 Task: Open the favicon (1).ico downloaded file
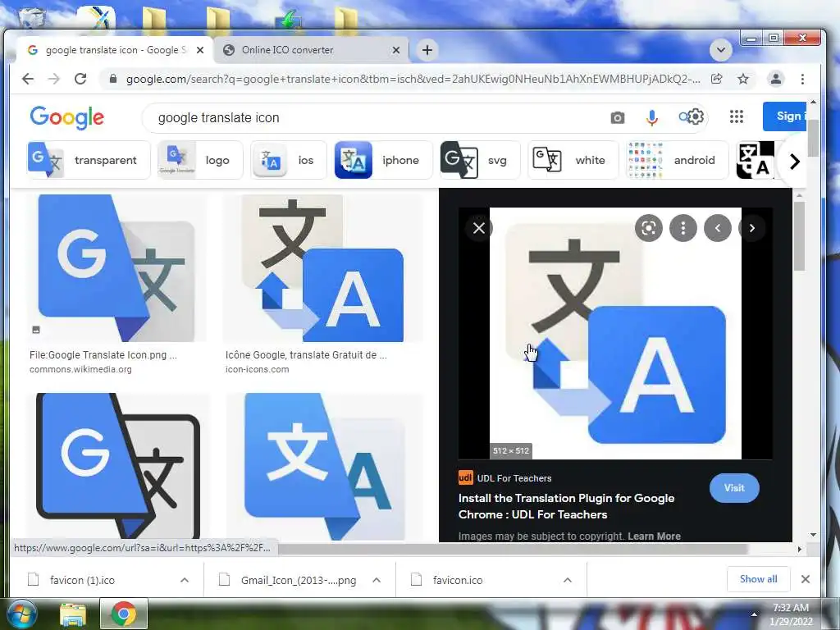click(x=81, y=580)
